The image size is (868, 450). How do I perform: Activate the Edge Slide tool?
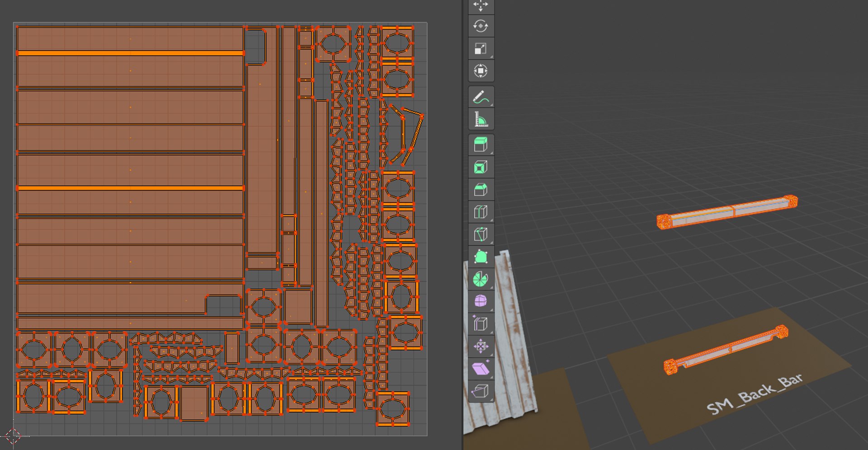click(481, 323)
